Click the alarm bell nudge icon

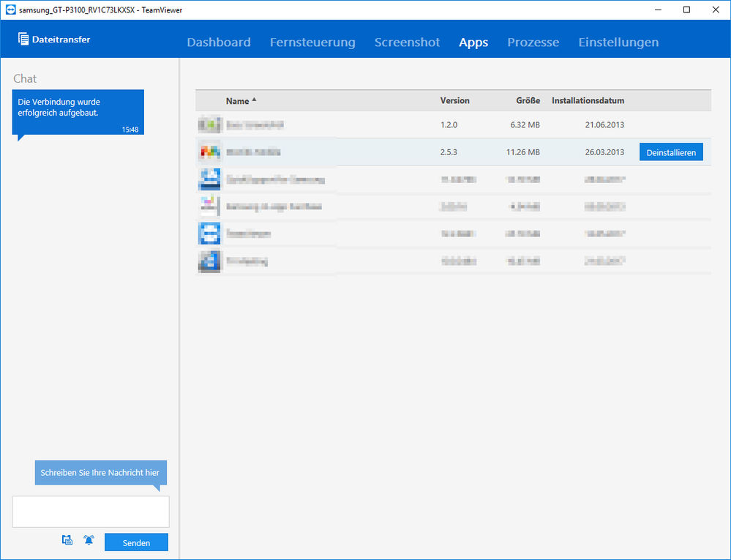click(89, 540)
